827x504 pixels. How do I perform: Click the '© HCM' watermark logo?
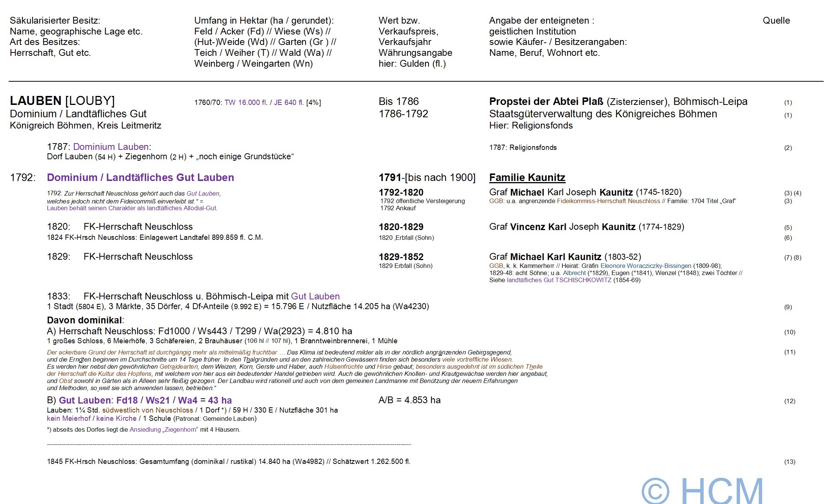click(702, 490)
